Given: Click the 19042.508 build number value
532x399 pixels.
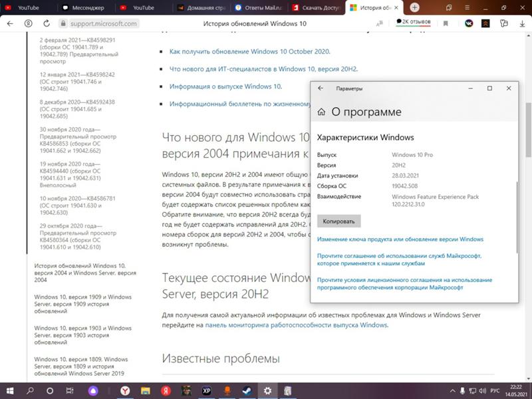Looking at the screenshot, I should [x=404, y=186].
